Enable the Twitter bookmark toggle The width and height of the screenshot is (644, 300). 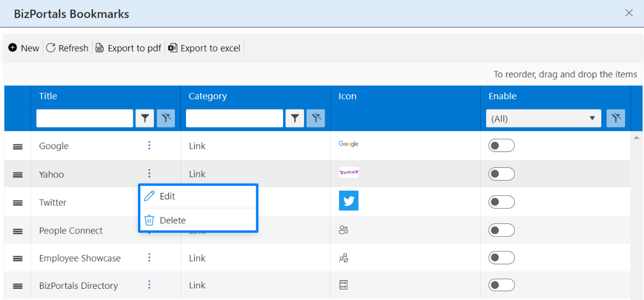tap(501, 202)
